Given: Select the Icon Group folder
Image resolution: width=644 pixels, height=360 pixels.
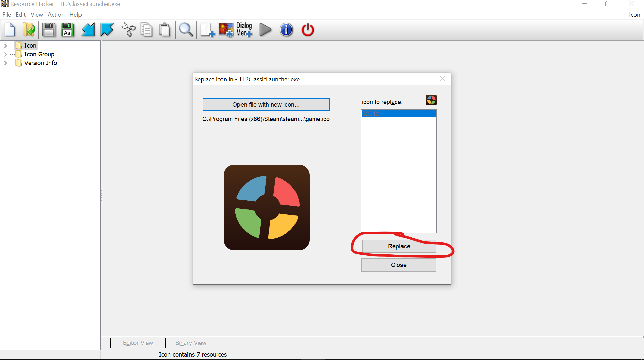Looking at the screenshot, I should point(35,54).
